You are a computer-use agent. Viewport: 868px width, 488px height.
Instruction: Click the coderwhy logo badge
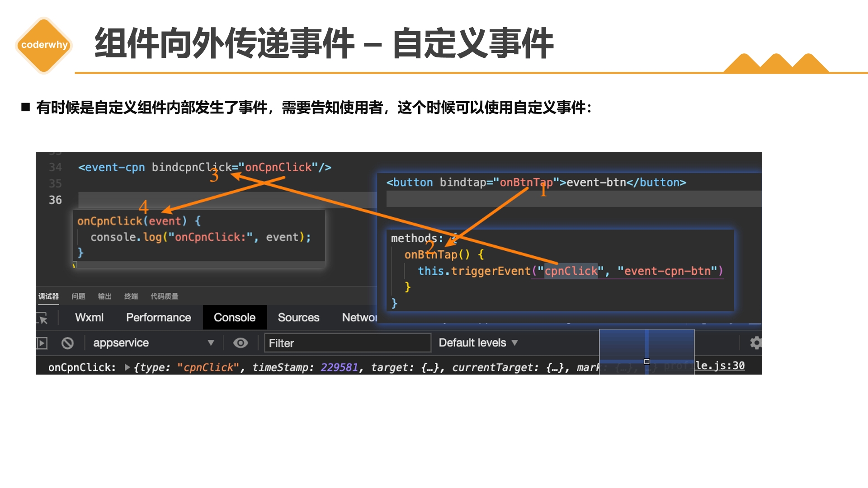click(x=44, y=45)
